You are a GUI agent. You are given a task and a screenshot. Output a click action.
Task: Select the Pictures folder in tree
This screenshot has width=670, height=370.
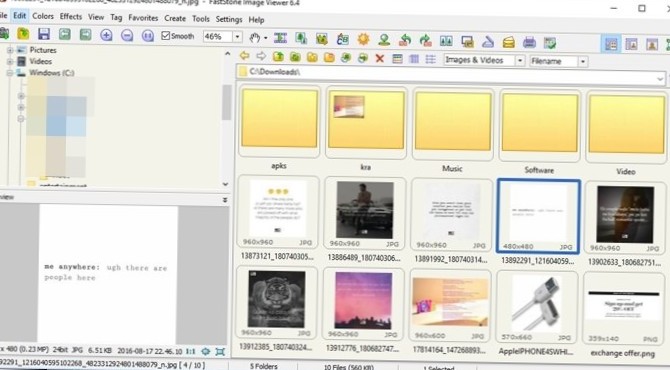[43, 50]
